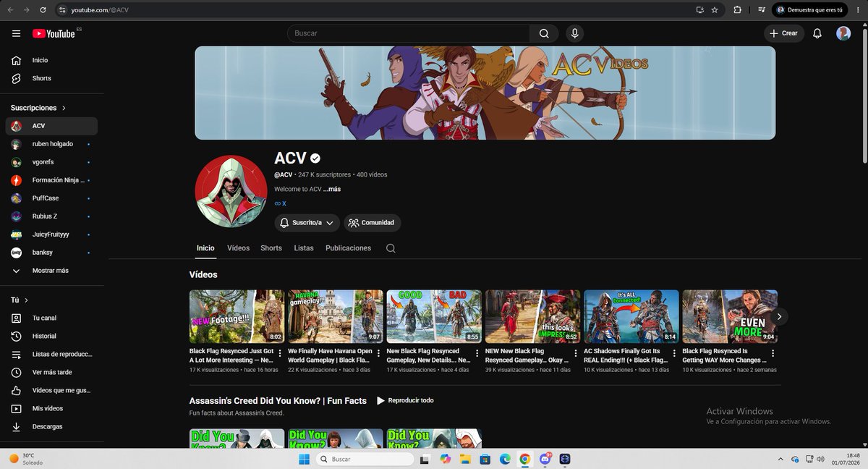
Task: Open PuffCase subscription channel
Action: (x=51, y=198)
